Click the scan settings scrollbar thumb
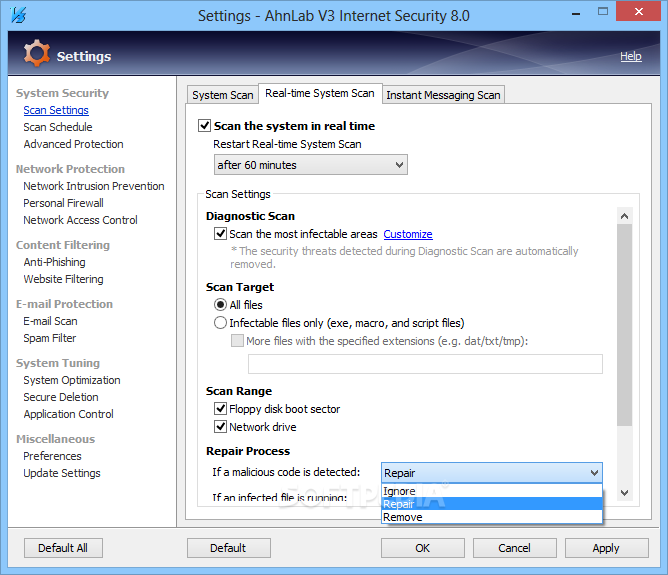The height and width of the screenshot is (575, 668). 624,325
